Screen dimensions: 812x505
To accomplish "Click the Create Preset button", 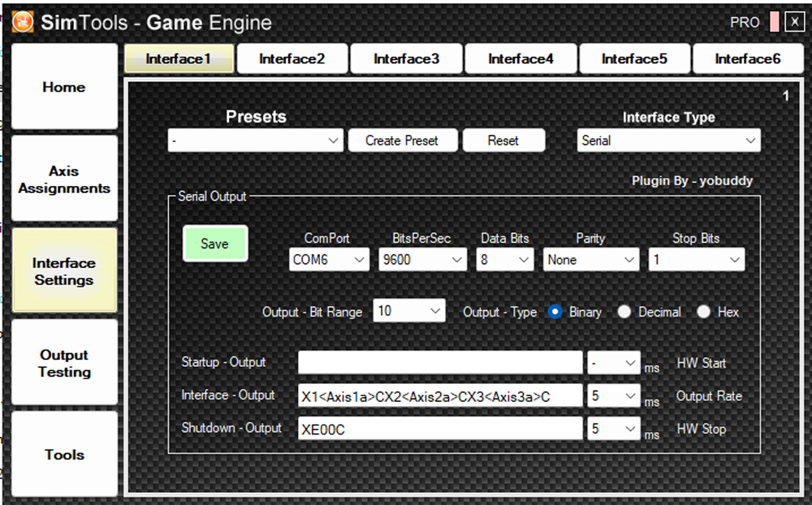I will coord(403,140).
